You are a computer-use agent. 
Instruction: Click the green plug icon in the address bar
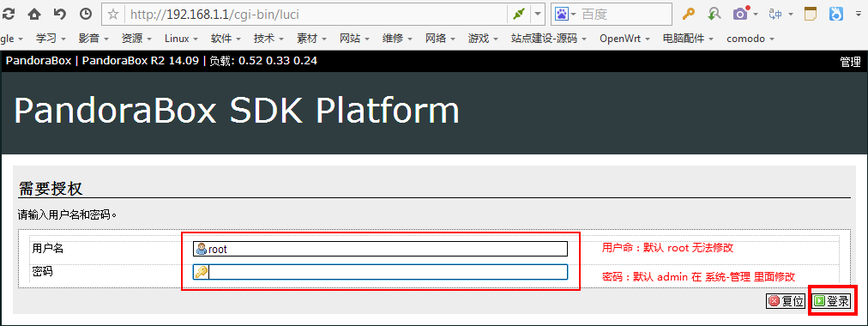pos(519,14)
